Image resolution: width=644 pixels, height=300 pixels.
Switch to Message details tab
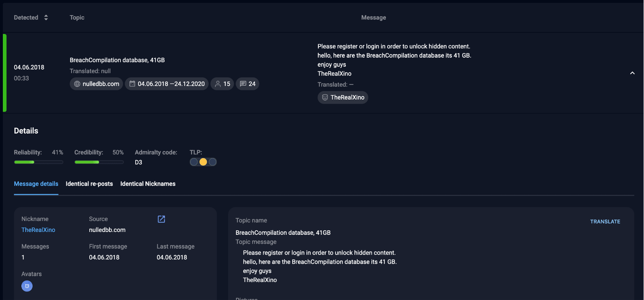36,184
